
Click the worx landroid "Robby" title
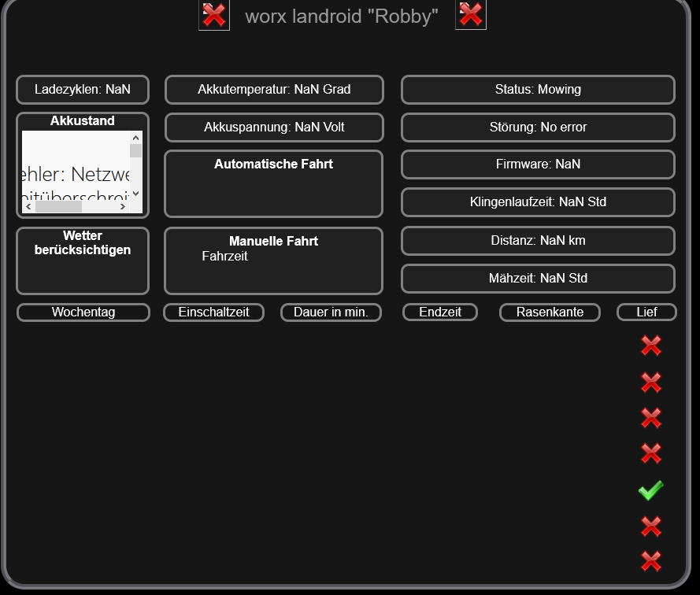click(x=342, y=17)
